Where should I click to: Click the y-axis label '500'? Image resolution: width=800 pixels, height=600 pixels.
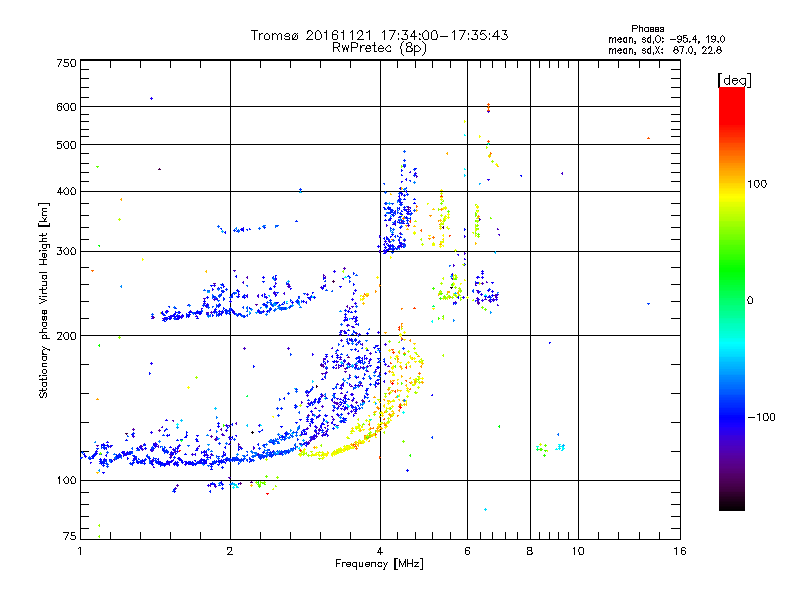click(66, 145)
